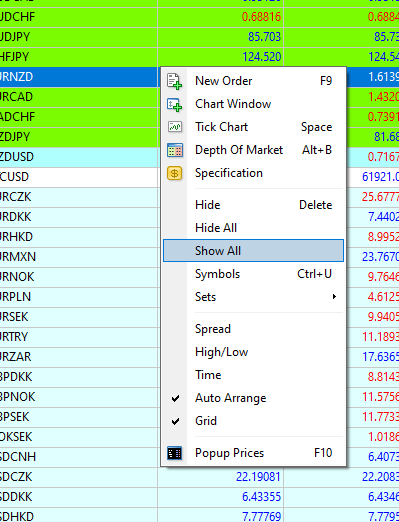Image resolution: width=399 pixels, height=522 pixels.
Task: Select the BPDKK symbol row
Action: tap(80, 377)
